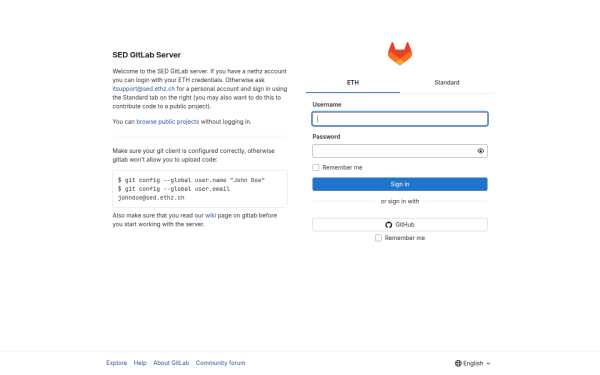Image resolution: width=600 pixels, height=375 pixels.
Task: Open the About GitLab footer link
Action: pos(171,363)
